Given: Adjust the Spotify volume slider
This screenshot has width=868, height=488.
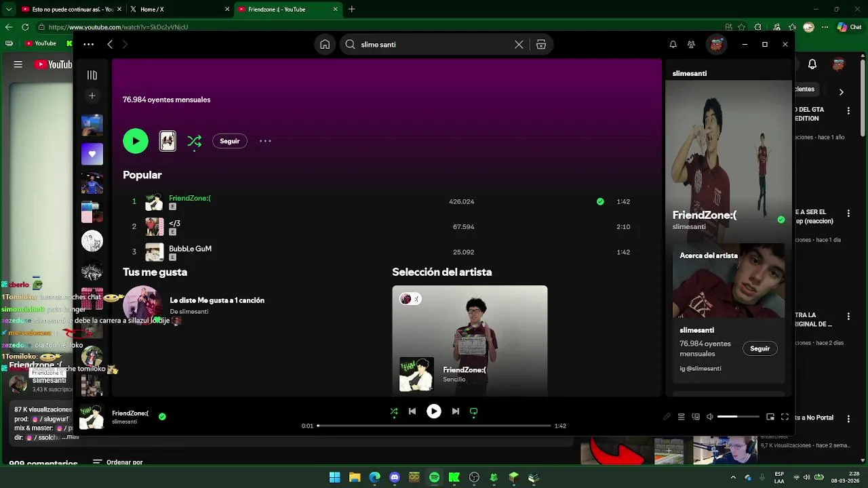Looking at the screenshot, I should point(738,417).
